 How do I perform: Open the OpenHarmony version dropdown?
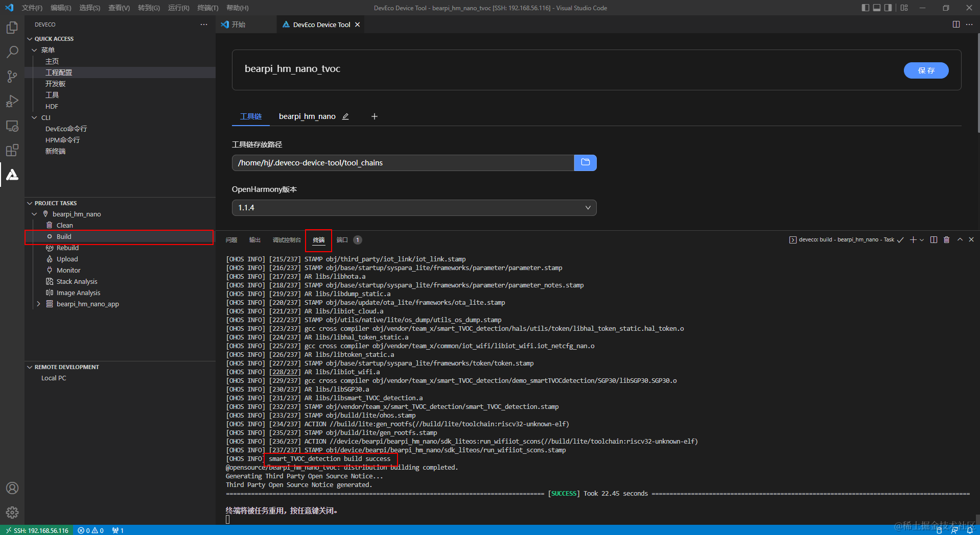pos(414,208)
